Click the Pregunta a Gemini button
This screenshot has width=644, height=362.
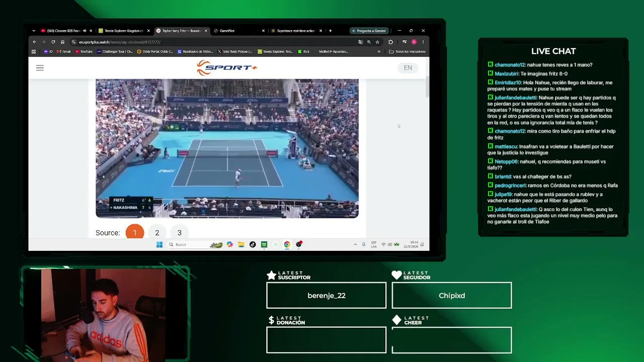[369, 31]
